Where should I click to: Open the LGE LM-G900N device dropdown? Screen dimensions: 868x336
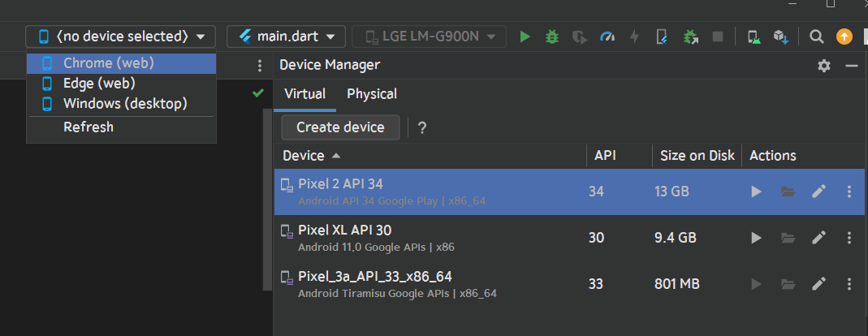tap(429, 37)
